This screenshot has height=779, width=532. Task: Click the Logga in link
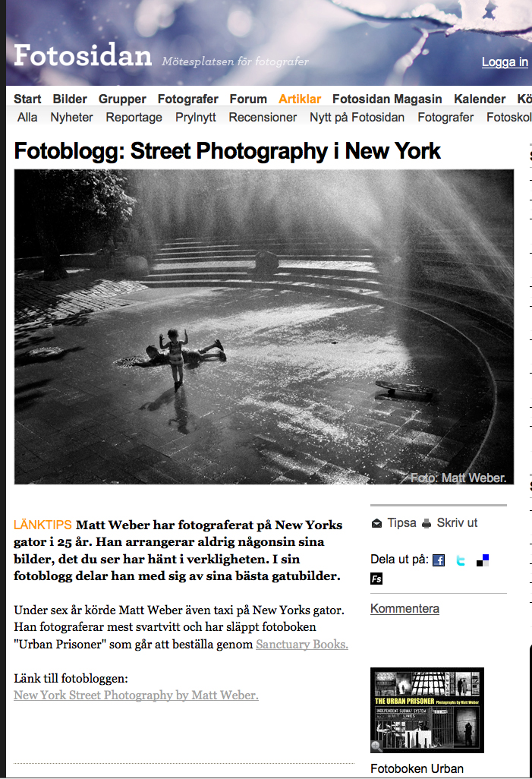505,62
